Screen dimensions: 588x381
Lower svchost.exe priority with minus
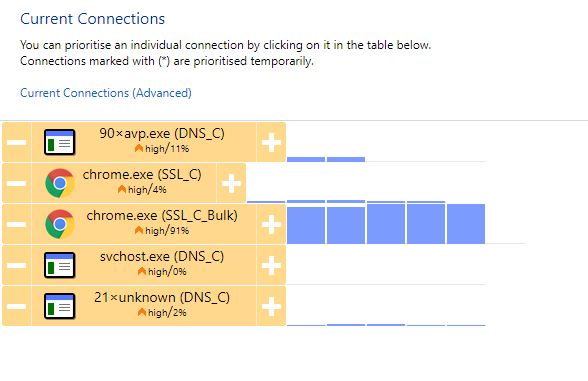16,265
